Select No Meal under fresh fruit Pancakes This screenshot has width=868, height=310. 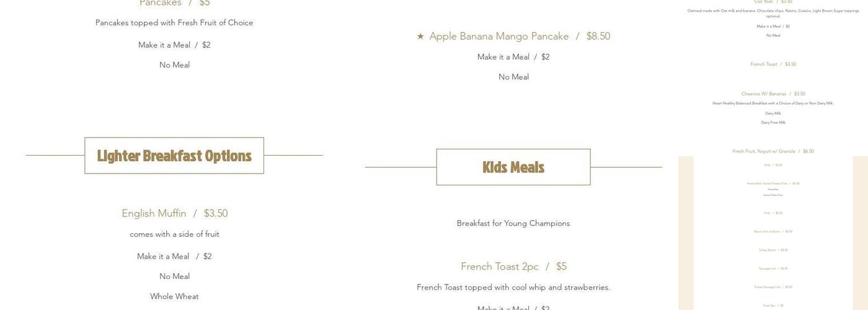[x=174, y=65]
